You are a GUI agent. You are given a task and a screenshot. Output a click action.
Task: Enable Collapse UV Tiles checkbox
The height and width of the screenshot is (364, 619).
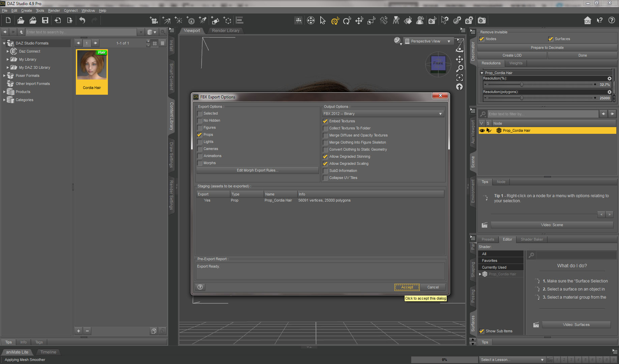pyautogui.click(x=325, y=178)
